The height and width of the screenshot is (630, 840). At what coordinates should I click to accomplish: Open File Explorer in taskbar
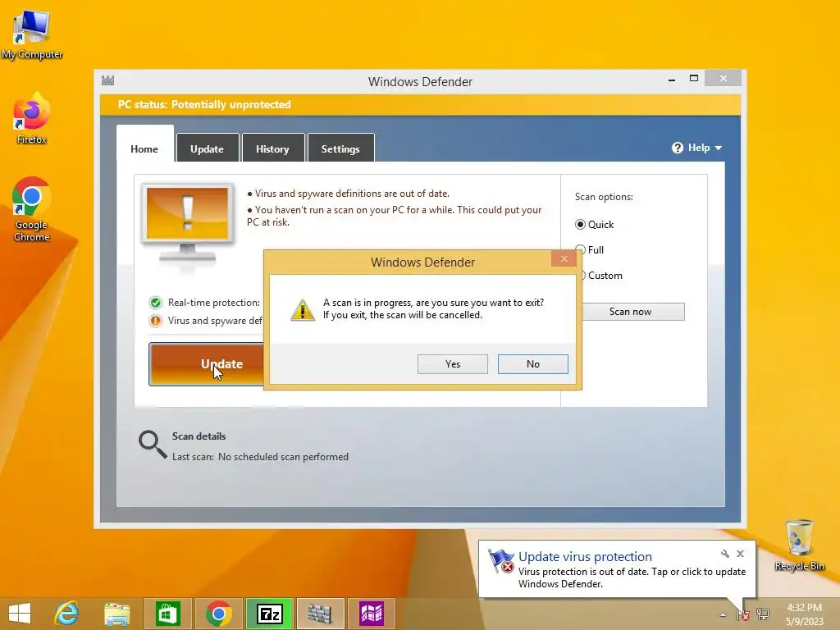[x=116, y=614]
